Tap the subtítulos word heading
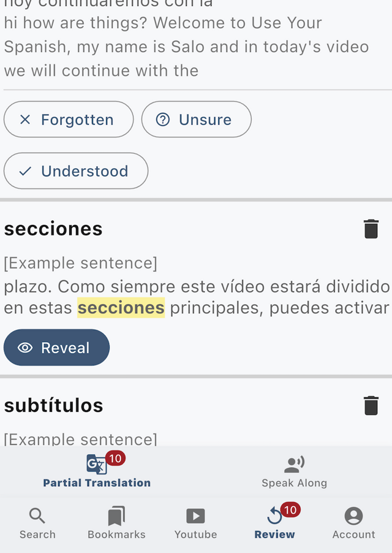The height and width of the screenshot is (553, 392). pyautogui.click(x=53, y=405)
